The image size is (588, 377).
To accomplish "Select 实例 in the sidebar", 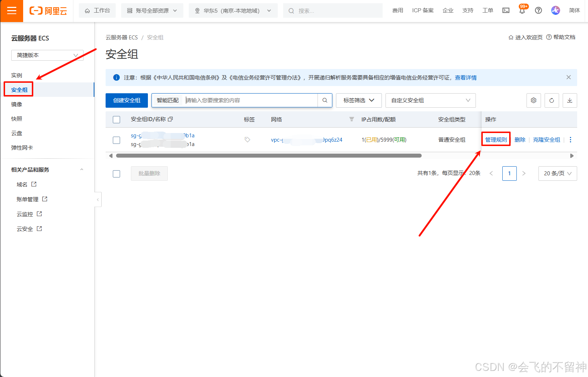I will 17,75.
